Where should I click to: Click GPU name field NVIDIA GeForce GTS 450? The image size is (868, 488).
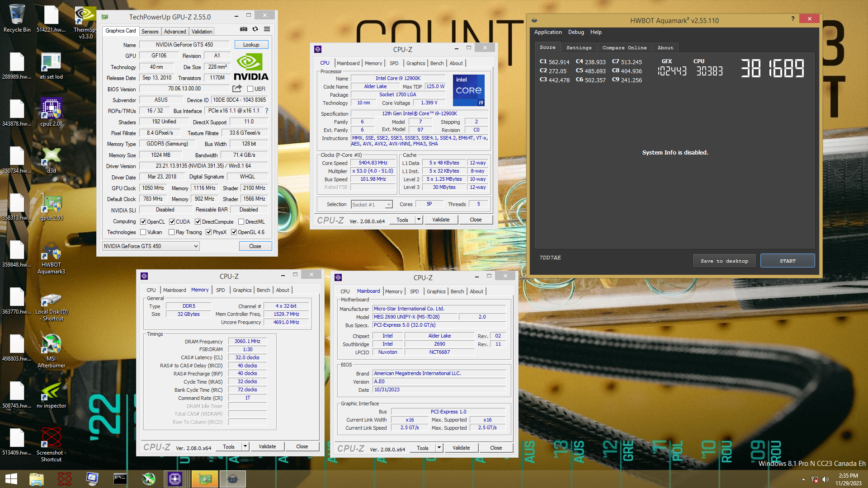tap(184, 45)
